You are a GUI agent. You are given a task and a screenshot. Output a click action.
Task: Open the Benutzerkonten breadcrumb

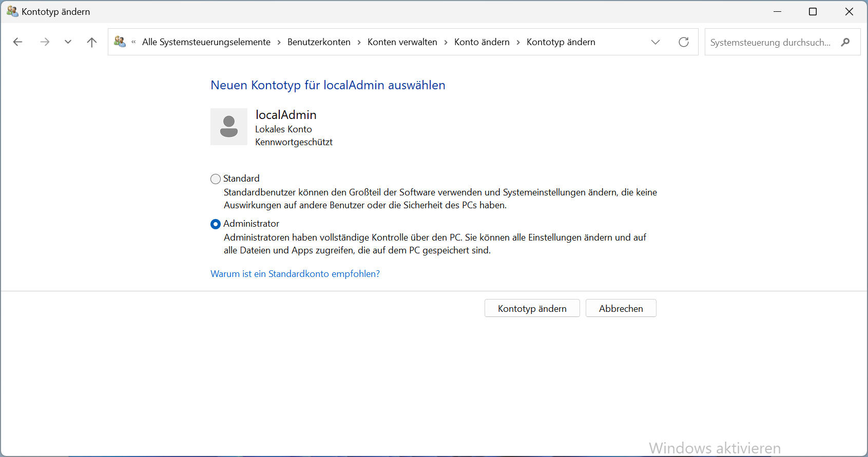[319, 42]
